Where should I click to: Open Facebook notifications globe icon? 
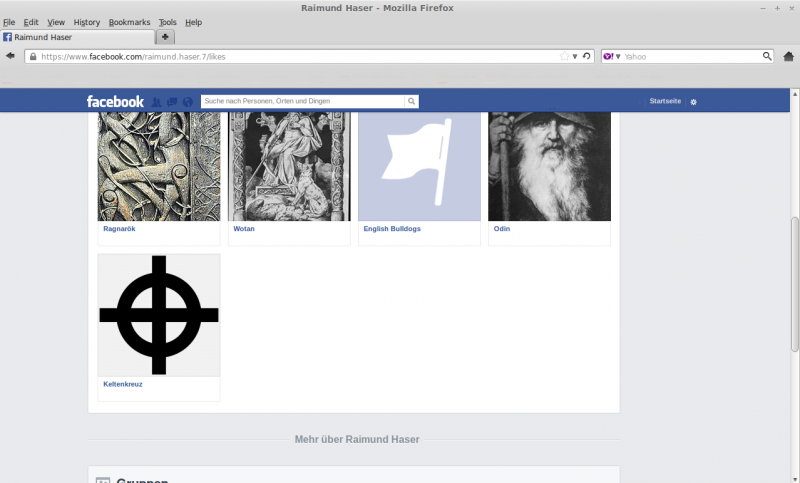tap(188, 101)
